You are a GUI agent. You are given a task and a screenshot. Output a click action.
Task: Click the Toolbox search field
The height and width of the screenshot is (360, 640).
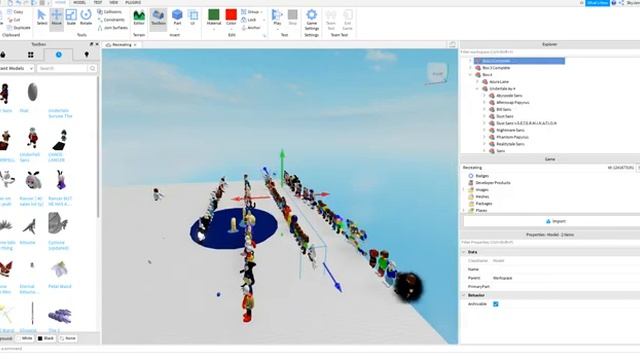point(62,69)
